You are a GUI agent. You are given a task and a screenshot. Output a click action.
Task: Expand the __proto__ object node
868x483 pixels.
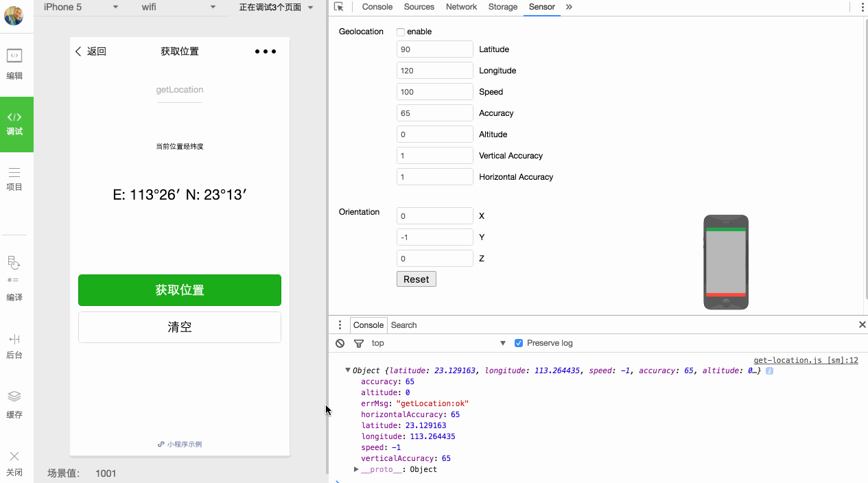coord(356,469)
